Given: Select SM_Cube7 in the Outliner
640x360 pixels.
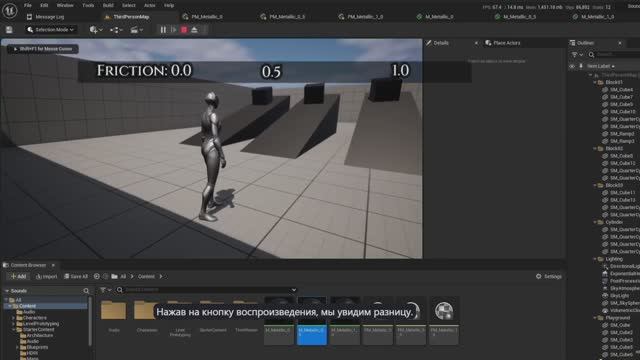Looking at the screenshot, I should (x=621, y=97).
